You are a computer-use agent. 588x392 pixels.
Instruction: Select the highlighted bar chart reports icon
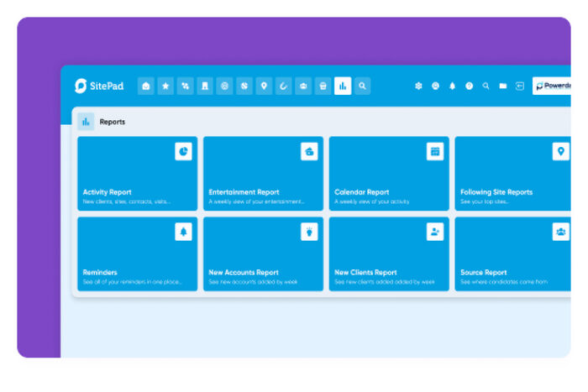[x=343, y=86]
